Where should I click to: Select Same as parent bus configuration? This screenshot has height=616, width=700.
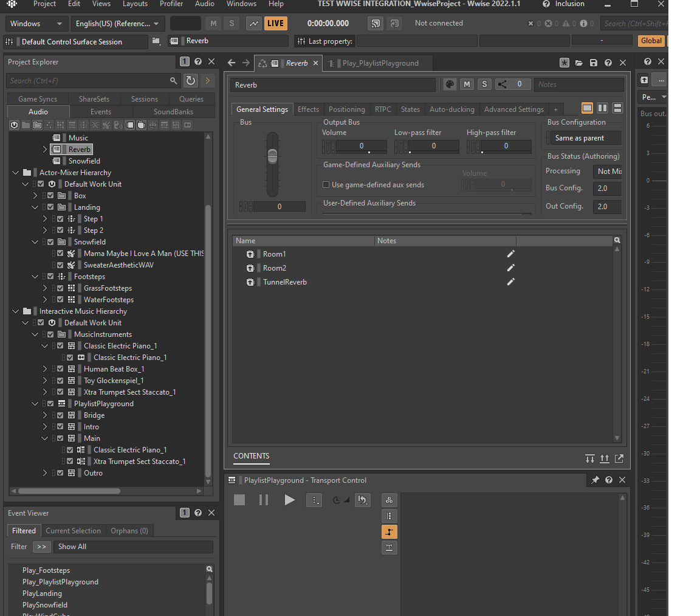pyautogui.click(x=585, y=138)
